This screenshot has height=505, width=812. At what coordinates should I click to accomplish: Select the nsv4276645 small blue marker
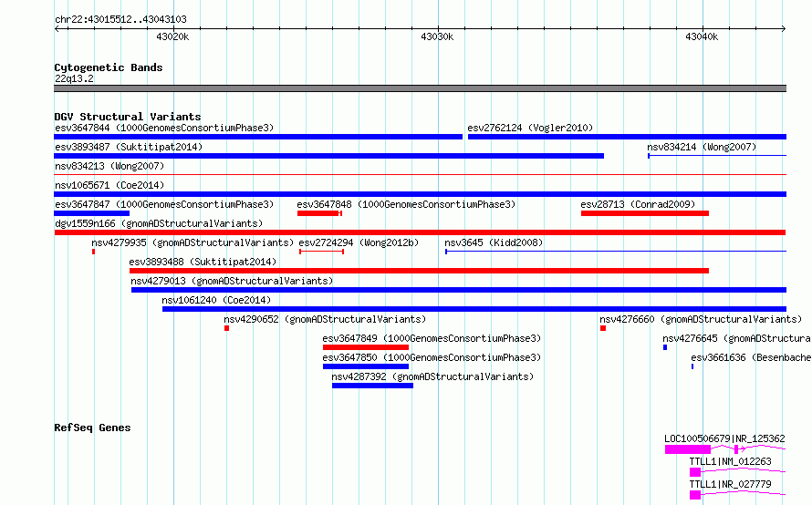(665, 347)
